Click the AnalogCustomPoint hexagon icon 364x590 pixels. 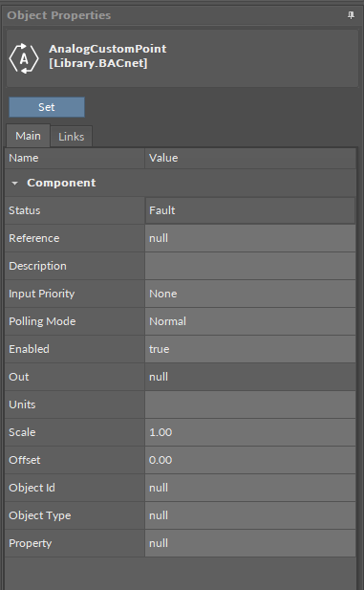coord(24,58)
